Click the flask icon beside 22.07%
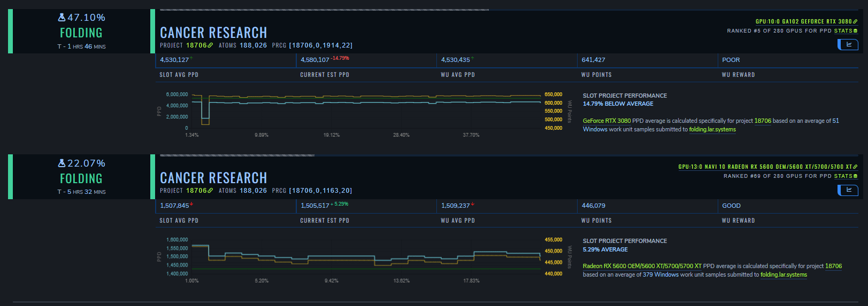Screen dimensions: 868x306 pyautogui.click(x=62, y=163)
